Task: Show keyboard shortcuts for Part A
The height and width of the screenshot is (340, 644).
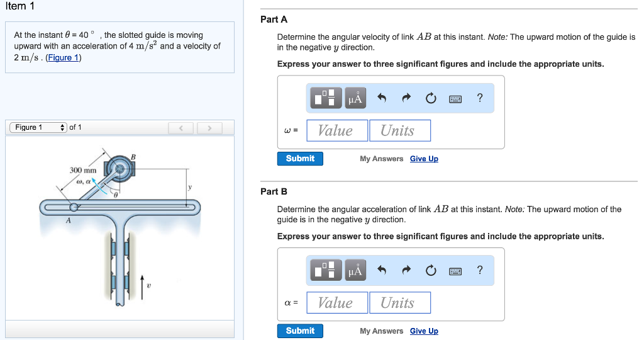Action: [x=455, y=98]
